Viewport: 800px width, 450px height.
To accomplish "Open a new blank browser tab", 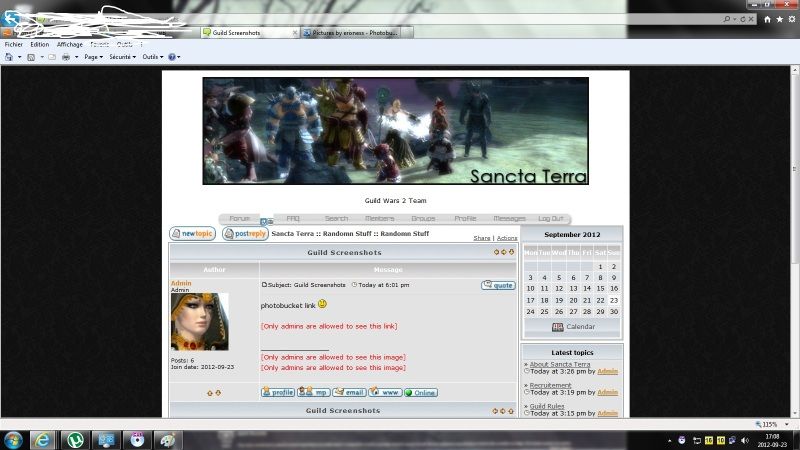I will [407, 33].
